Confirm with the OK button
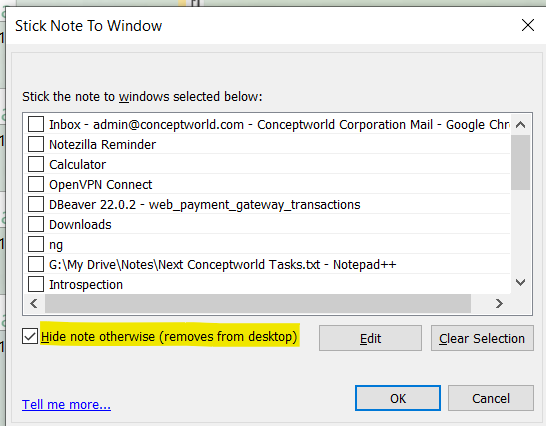 click(x=398, y=398)
